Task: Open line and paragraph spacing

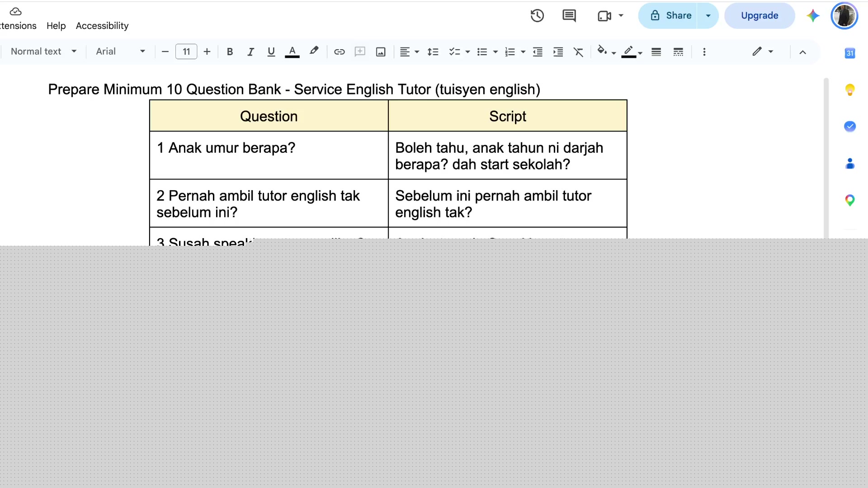Action: (x=433, y=52)
